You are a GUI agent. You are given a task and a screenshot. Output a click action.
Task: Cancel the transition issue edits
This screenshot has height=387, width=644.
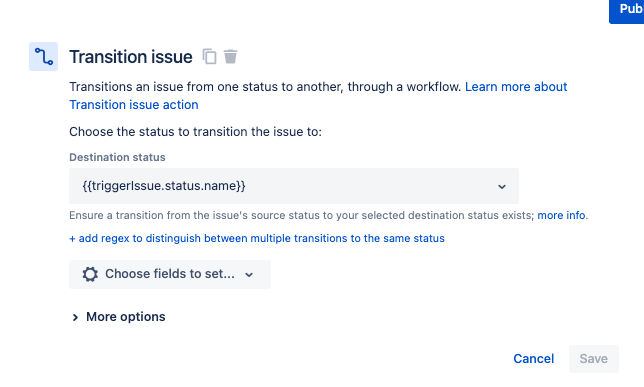pyautogui.click(x=534, y=359)
